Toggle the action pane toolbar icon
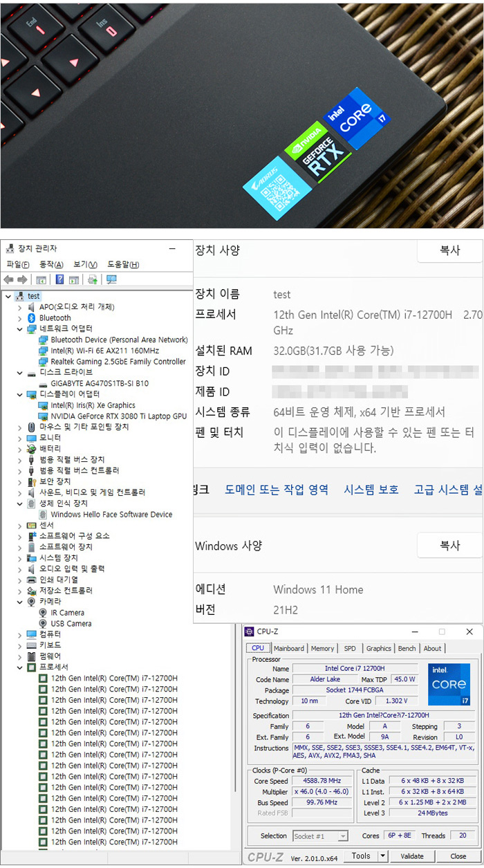The width and height of the screenshot is (484, 868). pyautogui.click(x=74, y=279)
